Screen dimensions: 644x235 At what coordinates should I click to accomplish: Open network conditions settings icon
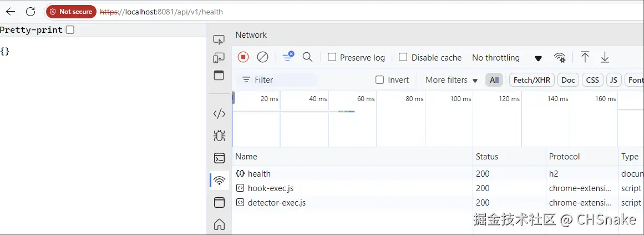(560, 58)
